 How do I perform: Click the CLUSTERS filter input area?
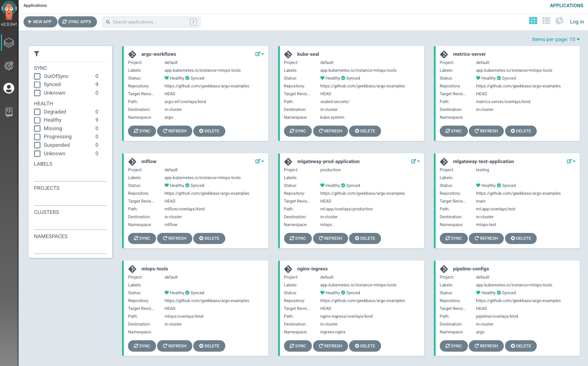tap(71, 224)
